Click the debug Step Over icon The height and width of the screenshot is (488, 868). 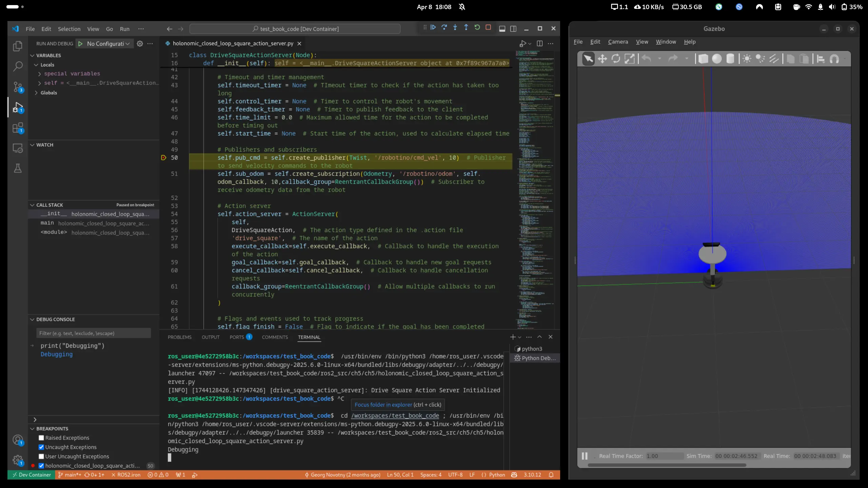(444, 28)
